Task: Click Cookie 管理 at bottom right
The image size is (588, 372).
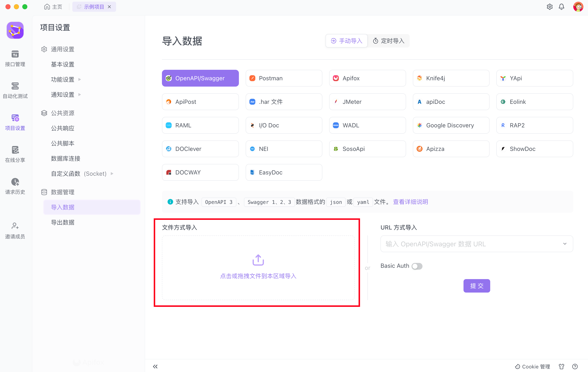Action: pyautogui.click(x=532, y=367)
